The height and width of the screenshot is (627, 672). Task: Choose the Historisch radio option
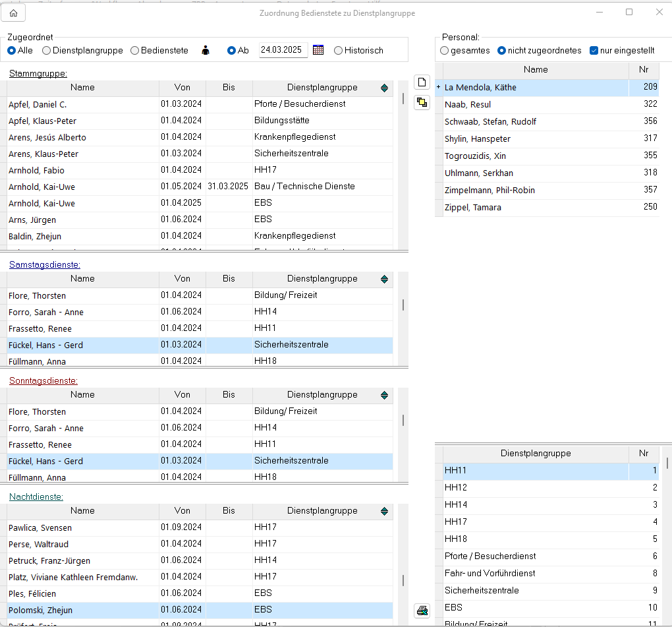(x=339, y=50)
